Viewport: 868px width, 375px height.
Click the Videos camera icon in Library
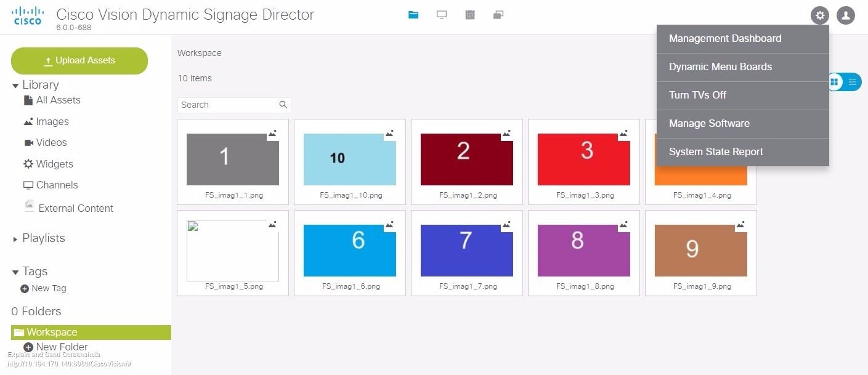coord(28,143)
